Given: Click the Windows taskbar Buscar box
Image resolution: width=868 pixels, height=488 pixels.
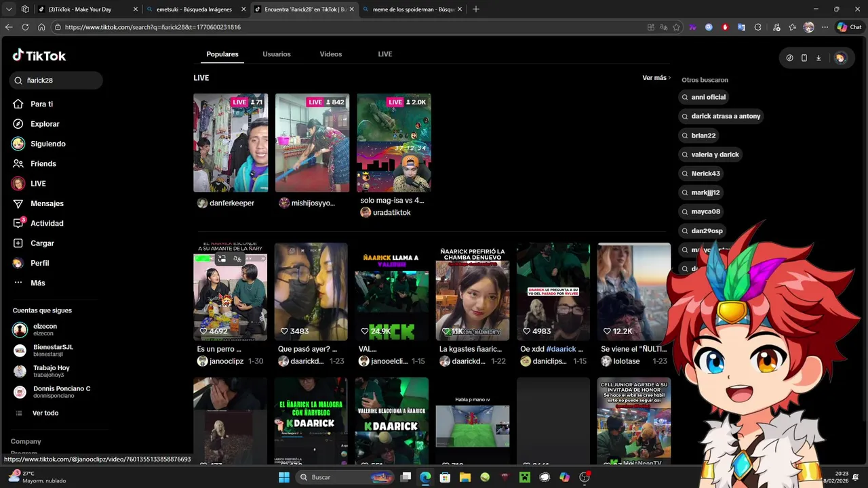Looking at the screenshot, I should [346, 477].
